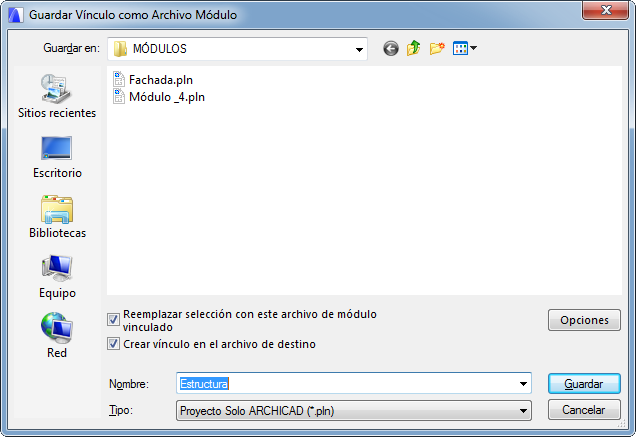Open the Tipo file type dropdown

(x=354, y=411)
